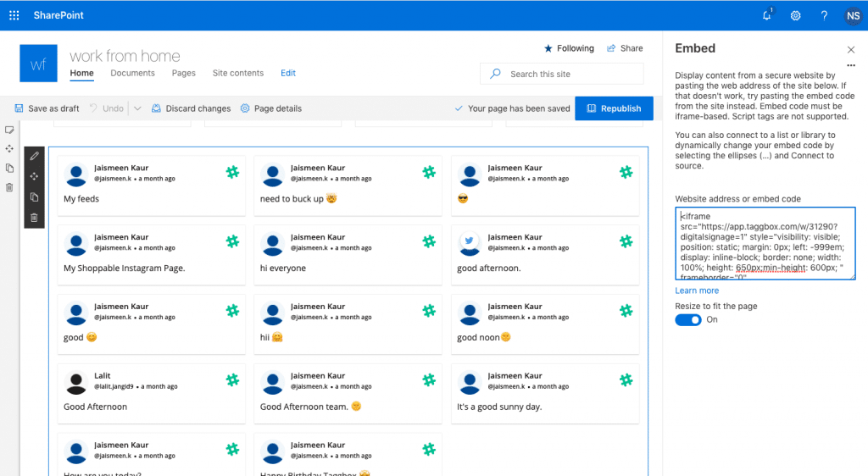Image resolution: width=868 pixels, height=476 pixels.
Task: Click the help question mark icon
Action: pyautogui.click(x=824, y=15)
